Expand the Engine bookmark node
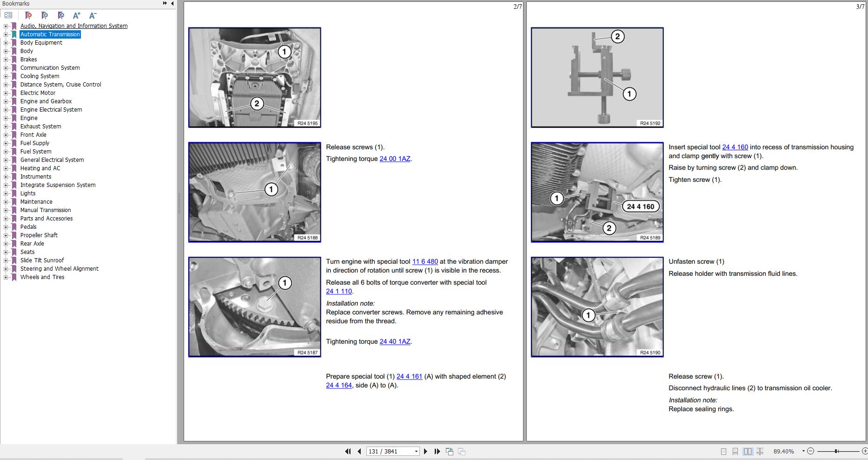 (6, 118)
